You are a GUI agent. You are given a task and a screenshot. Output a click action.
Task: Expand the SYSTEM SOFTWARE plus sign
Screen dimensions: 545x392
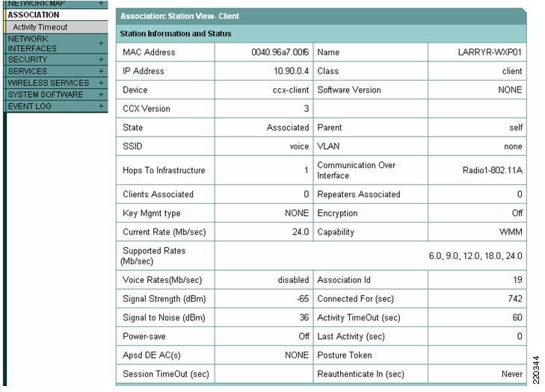click(x=101, y=94)
